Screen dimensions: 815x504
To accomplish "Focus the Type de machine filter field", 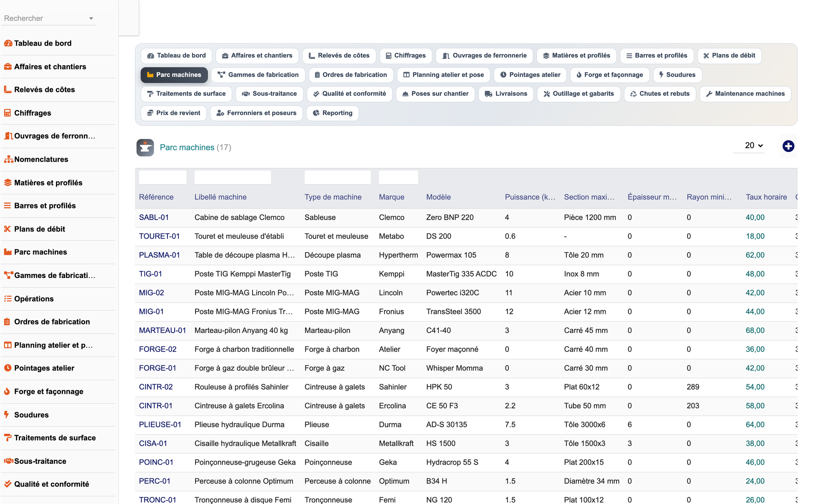I will tap(337, 177).
